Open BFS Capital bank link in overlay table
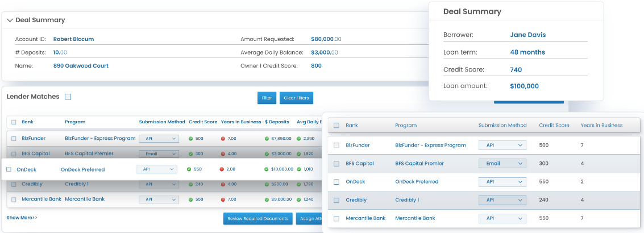This screenshot has height=233, width=644. click(360, 164)
